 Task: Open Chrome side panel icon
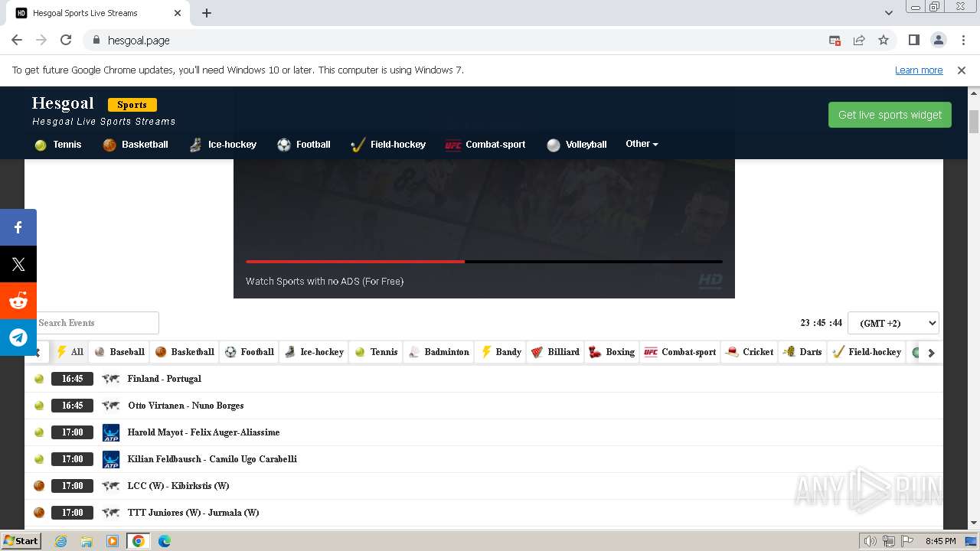tap(913, 40)
